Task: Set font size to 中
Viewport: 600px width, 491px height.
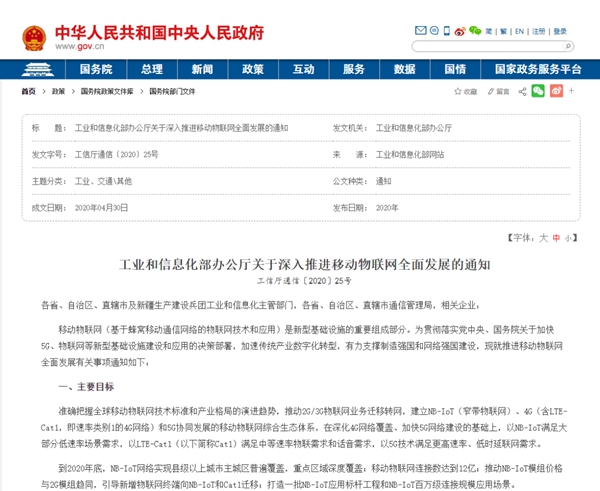Action: tap(556, 238)
